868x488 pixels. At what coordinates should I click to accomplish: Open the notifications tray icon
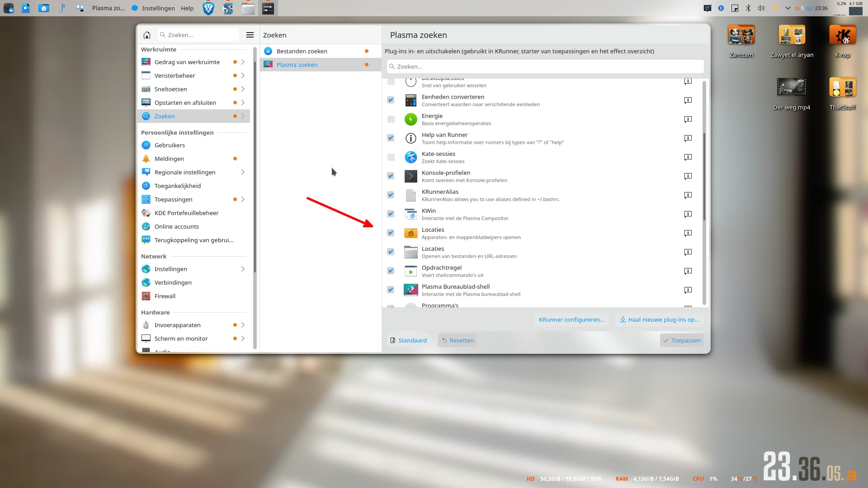point(708,8)
